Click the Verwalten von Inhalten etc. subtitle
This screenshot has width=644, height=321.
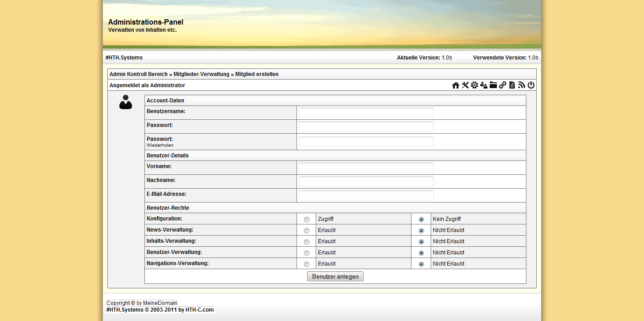[142, 30]
